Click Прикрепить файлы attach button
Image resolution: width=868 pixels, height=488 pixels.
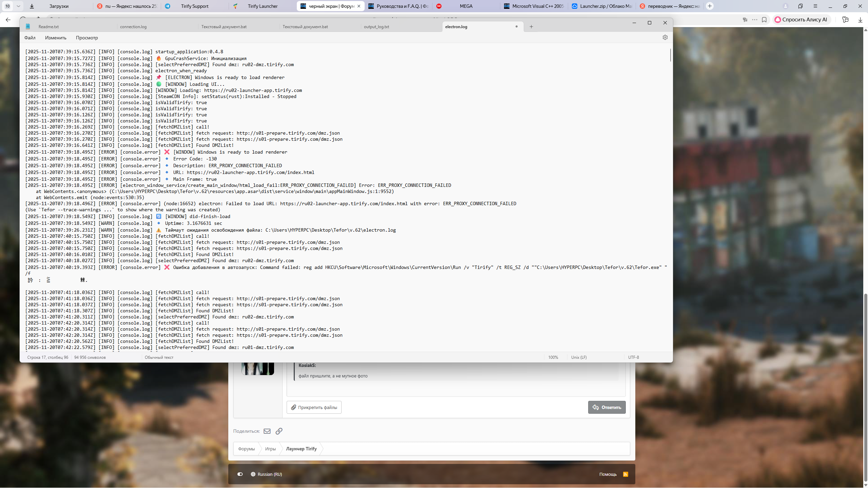point(314,407)
